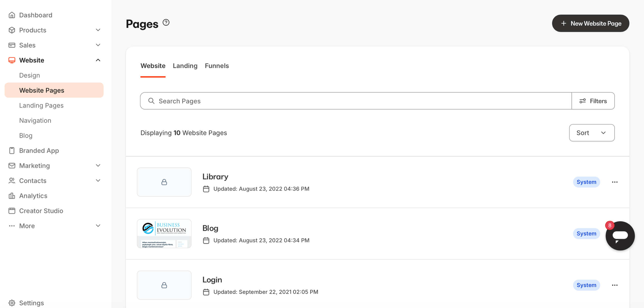Open the Blog page thumbnail
Image resolution: width=644 pixels, height=308 pixels.
pyautogui.click(x=164, y=233)
